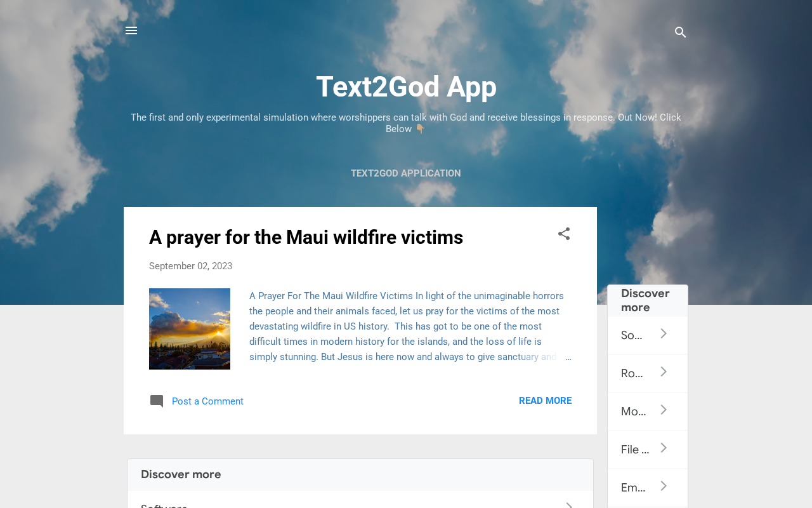Open the Text2God Application tab
The image size is (812, 508).
point(406,173)
